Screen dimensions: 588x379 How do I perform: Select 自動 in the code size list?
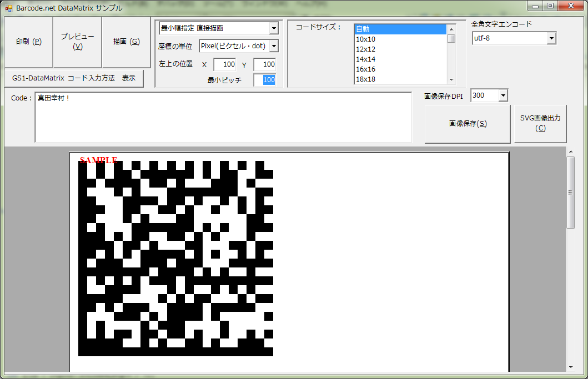pyautogui.click(x=400, y=29)
